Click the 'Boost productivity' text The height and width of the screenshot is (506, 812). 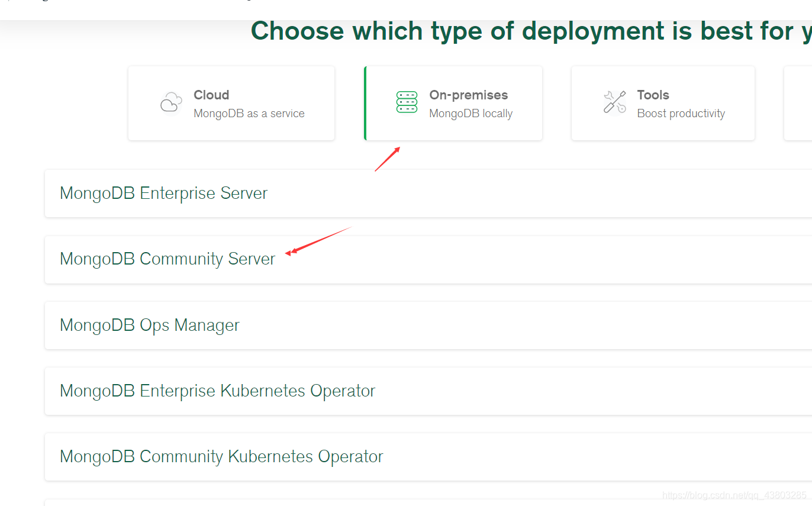click(x=681, y=114)
